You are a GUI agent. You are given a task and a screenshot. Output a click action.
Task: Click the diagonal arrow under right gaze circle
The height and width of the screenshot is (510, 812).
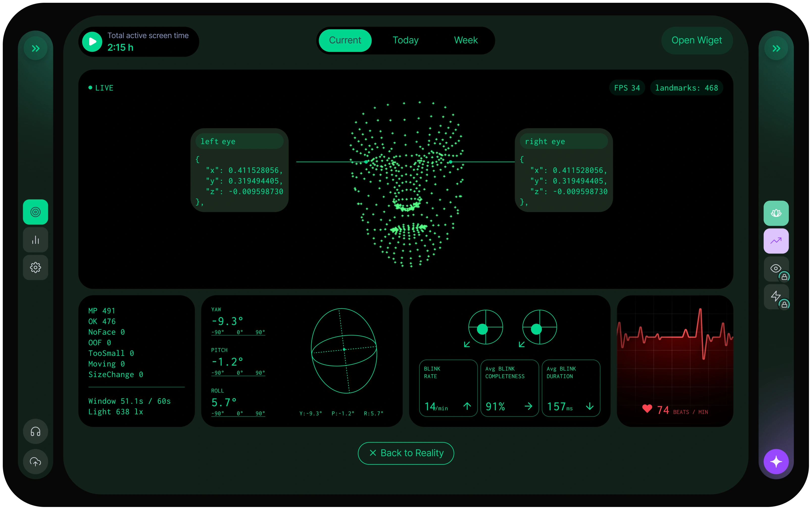pos(522,344)
